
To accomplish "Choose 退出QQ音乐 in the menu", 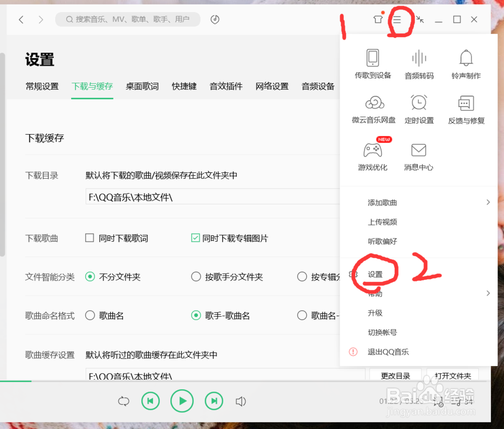I will (x=388, y=352).
